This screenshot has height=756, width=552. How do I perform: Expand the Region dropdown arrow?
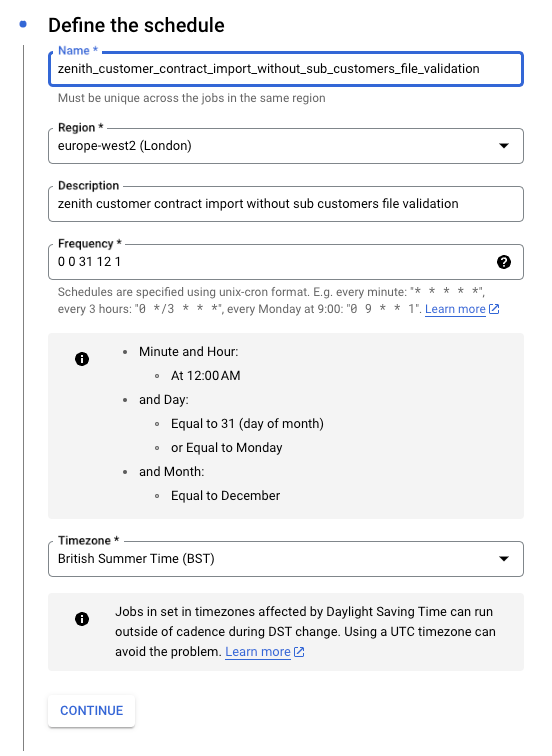point(504,146)
